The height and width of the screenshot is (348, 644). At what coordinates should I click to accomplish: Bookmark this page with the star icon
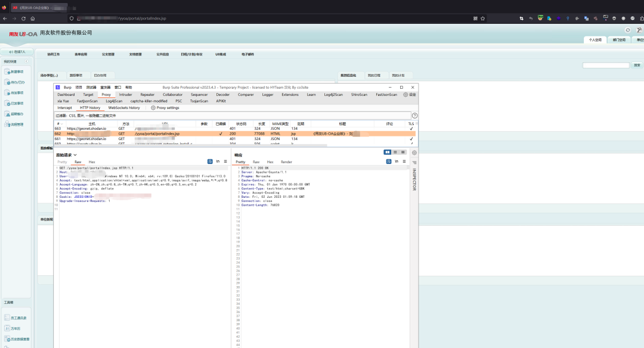coord(482,18)
